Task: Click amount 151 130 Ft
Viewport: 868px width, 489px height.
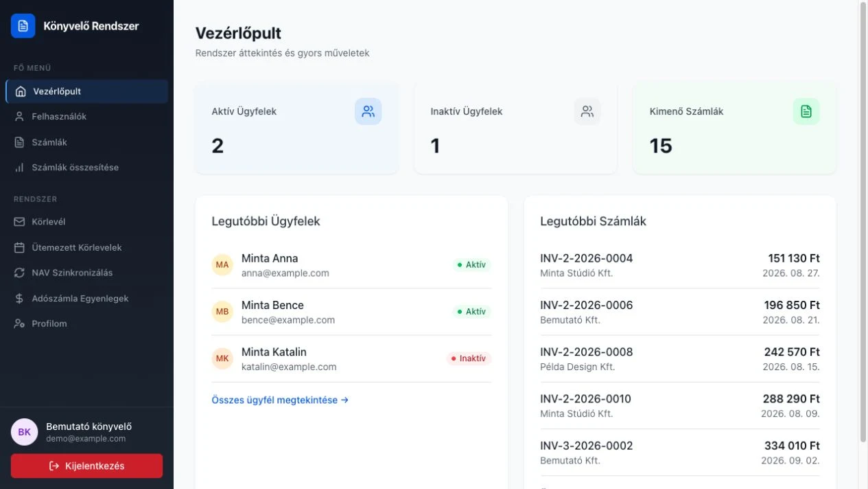Action: [794, 258]
